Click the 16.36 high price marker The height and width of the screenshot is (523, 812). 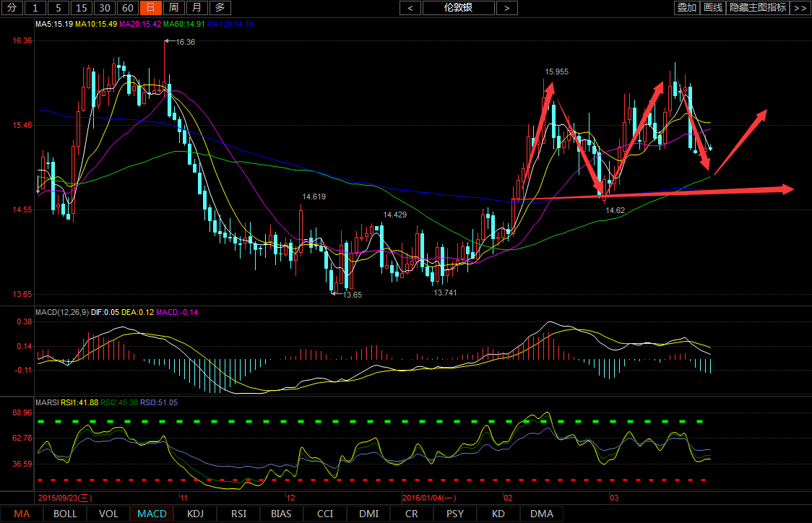pos(185,42)
